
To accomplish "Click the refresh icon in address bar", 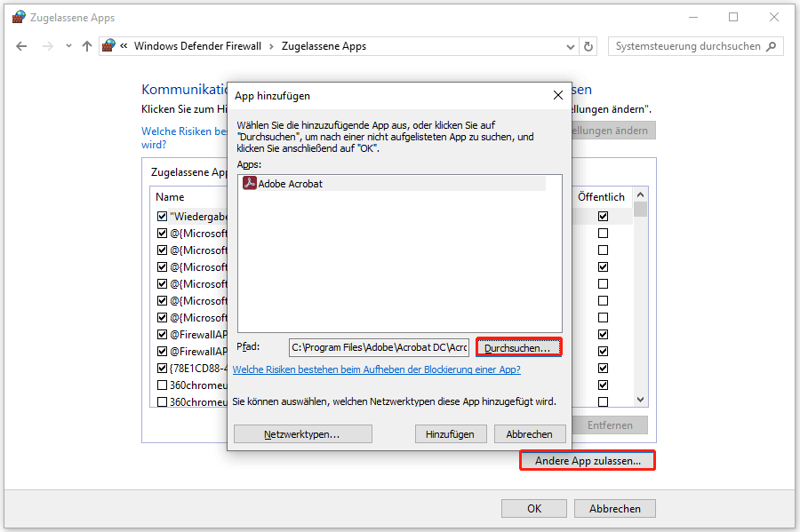I will 588,46.
